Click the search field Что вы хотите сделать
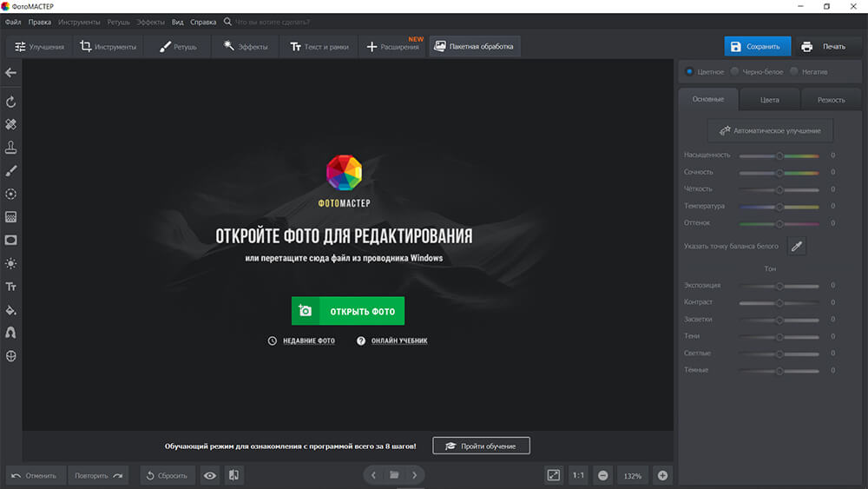868x489 pixels. coord(273,23)
